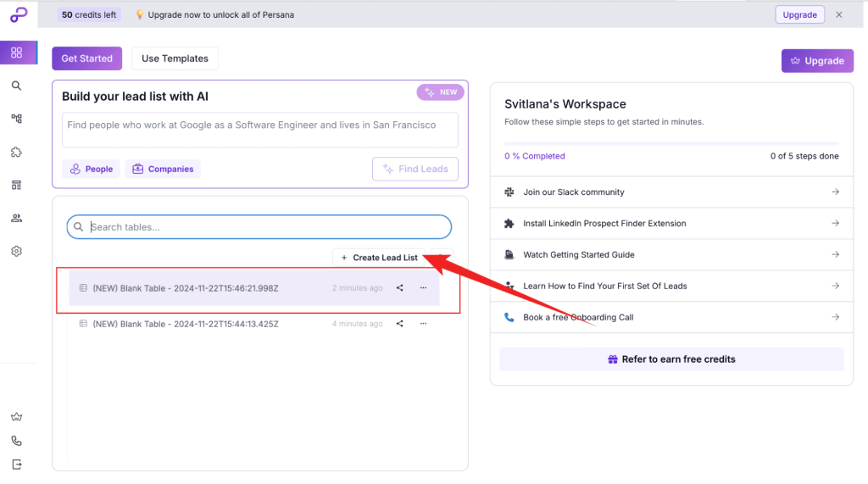Viewport: 868px width, 484px height.
Task: Open the puzzle-piece integrations icon in sidebar
Action: tap(17, 152)
